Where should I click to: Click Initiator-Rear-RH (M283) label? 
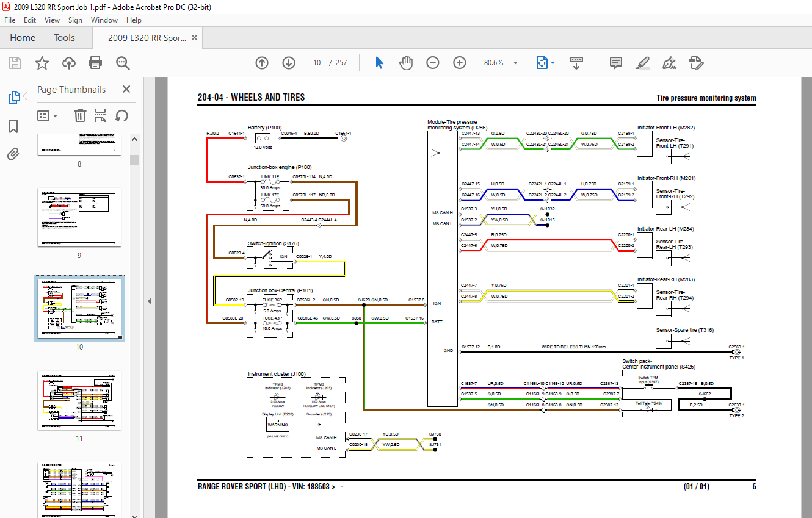coord(665,279)
